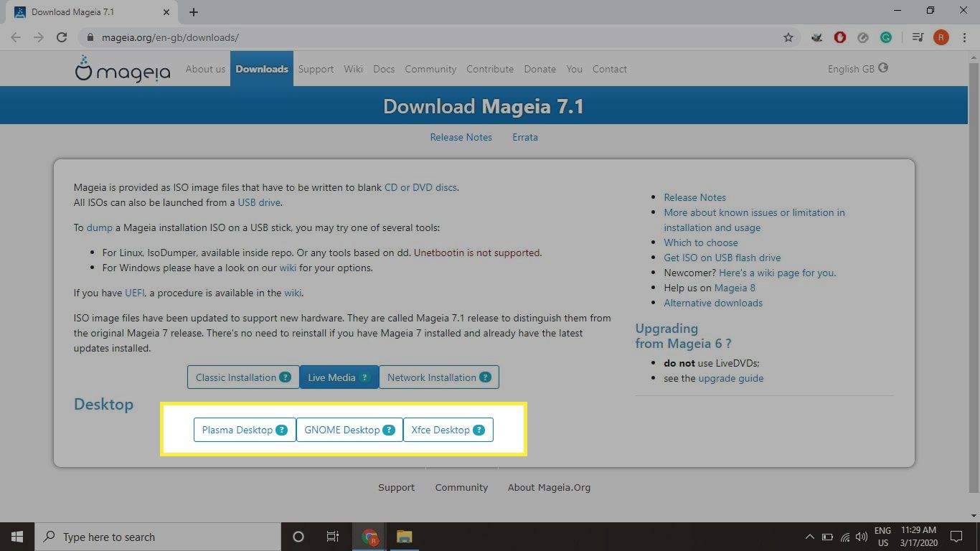Viewport: 980px width, 551px height.
Task: Open the red Opera-style extension icon
Action: (x=840, y=37)
